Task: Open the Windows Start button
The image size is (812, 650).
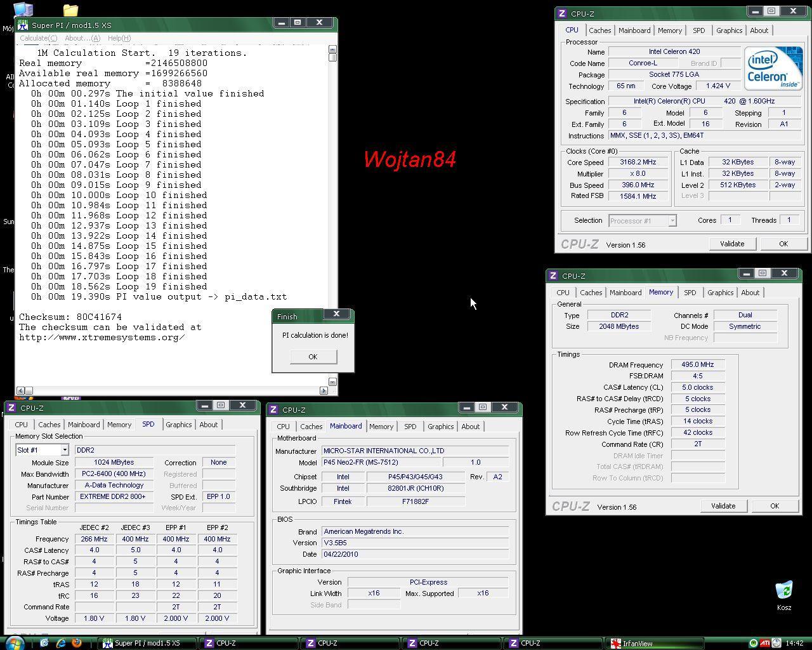Action: 14,643
